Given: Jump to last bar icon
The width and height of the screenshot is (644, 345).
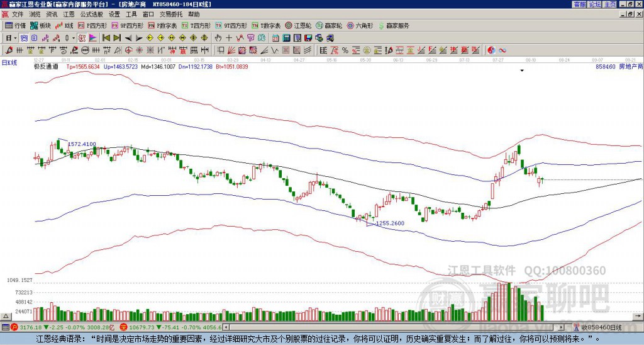Looking at the screenshot, I should [117, 38].
